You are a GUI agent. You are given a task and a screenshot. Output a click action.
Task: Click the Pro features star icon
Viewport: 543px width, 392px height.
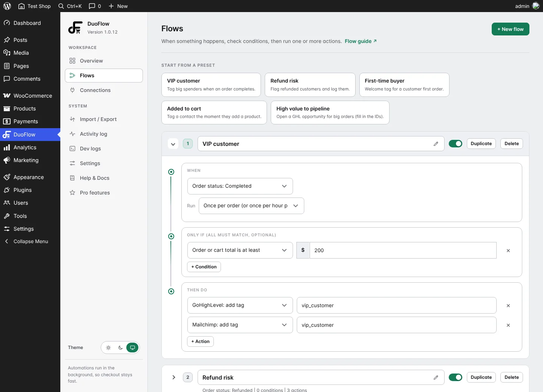click(x=72, y=193)
